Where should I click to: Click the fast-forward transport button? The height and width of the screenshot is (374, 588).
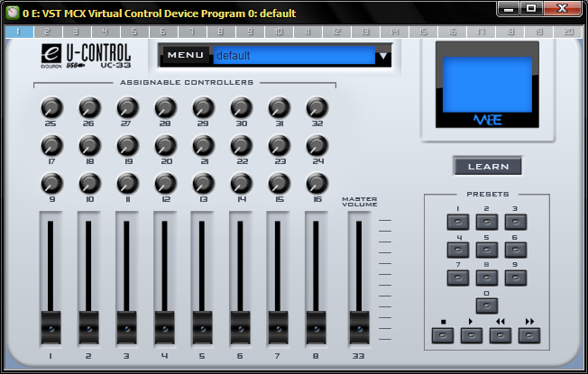point(529,335)
